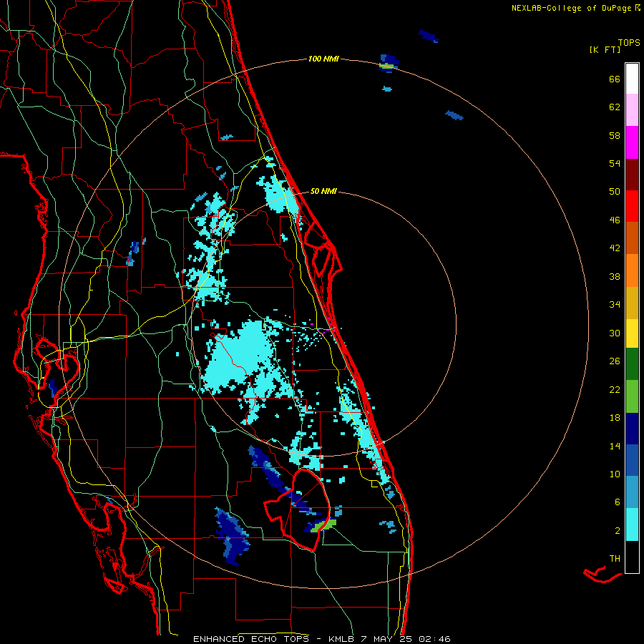Image resolution: width=644 pixels, height=644 pixels.
Task: Click the "NEXLAB-College of DuPage" credit text
Action: (x=571, y=8)
